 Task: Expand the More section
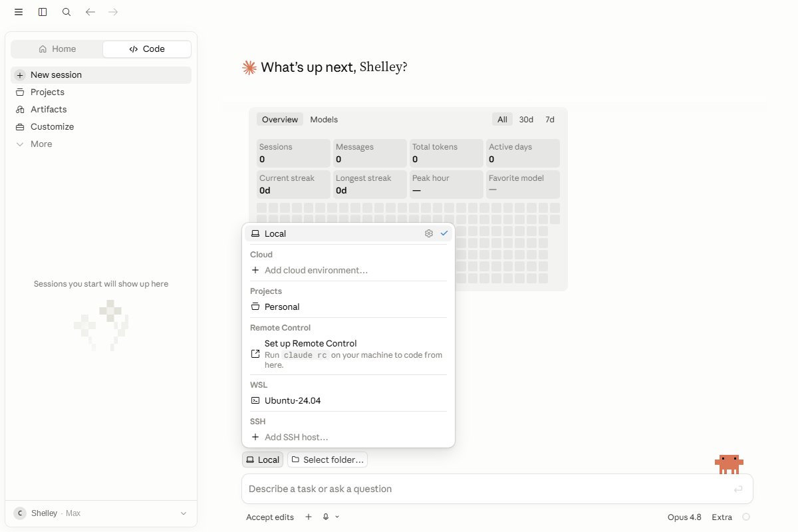[101, 144]
